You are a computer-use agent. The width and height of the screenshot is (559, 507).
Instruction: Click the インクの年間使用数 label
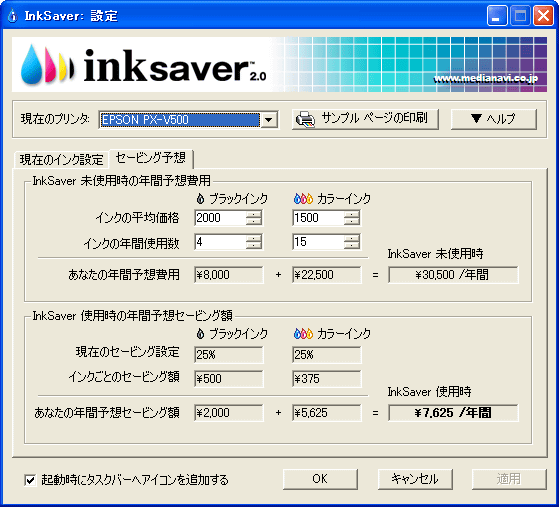pos(131,244)
